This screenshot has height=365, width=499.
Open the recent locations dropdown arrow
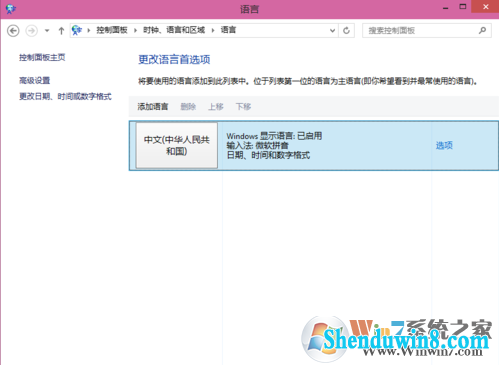(47, 31)
